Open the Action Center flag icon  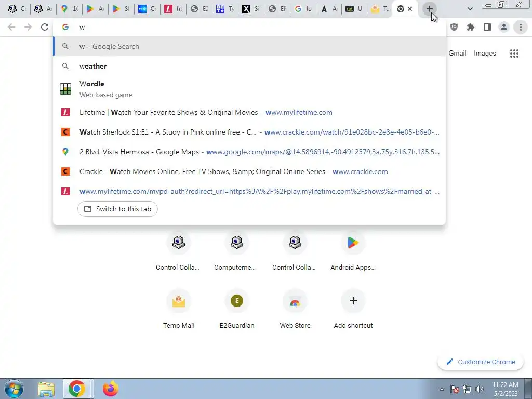pos(455,389)
